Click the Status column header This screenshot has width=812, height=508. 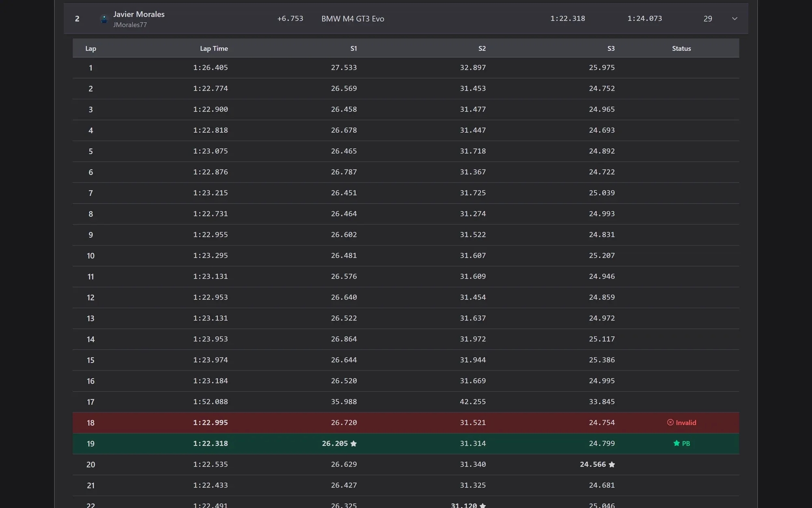click(x=681, y=48)
